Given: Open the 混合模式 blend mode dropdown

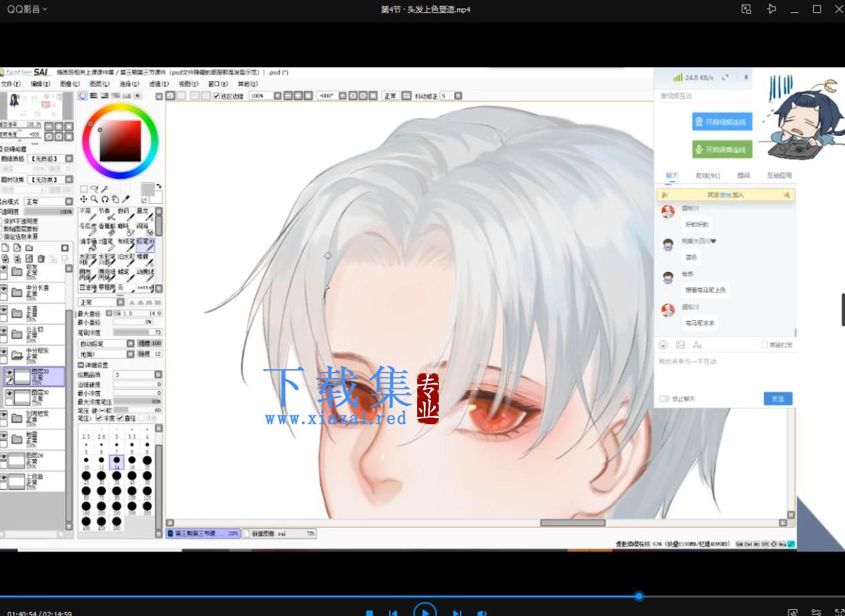Looking at the screenshot, I should point(69,202).
